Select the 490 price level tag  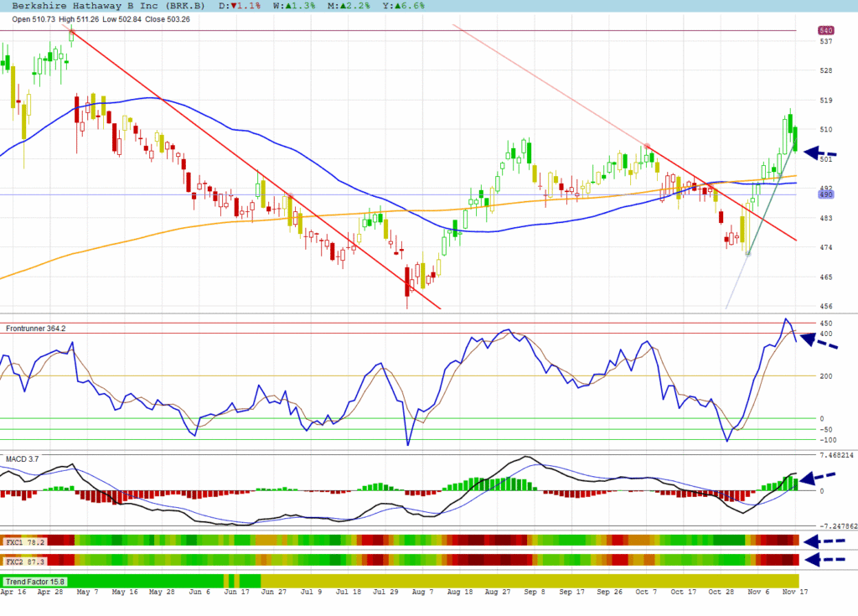coord(825,194)
